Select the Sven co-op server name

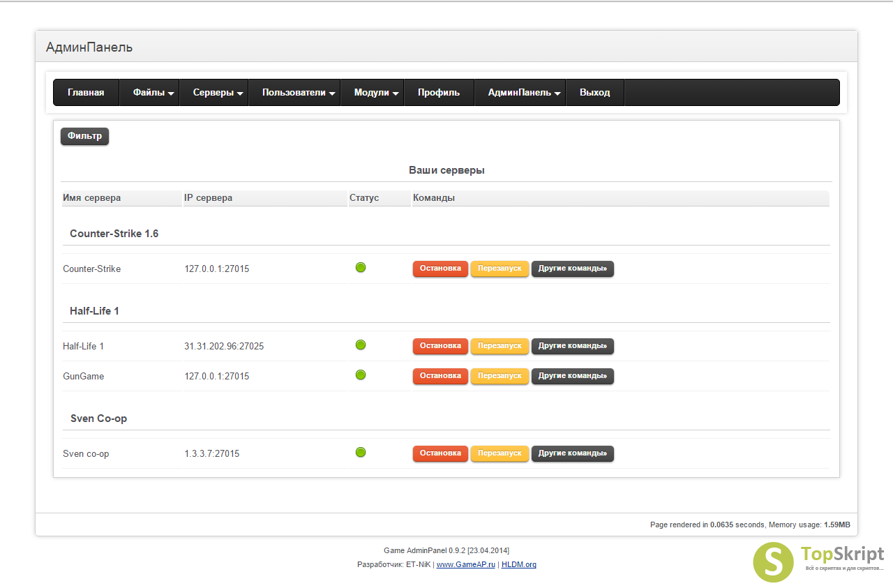click(86, 454)
